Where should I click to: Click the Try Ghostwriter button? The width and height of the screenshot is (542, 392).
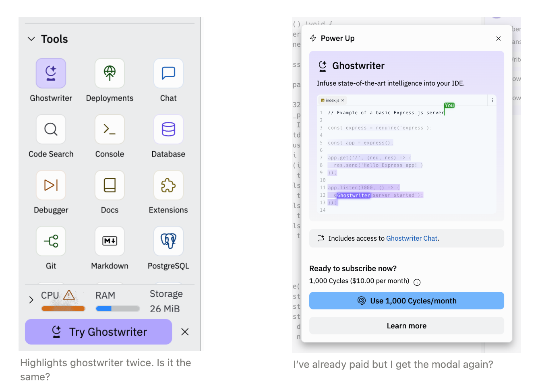click(x=99, y=332)
